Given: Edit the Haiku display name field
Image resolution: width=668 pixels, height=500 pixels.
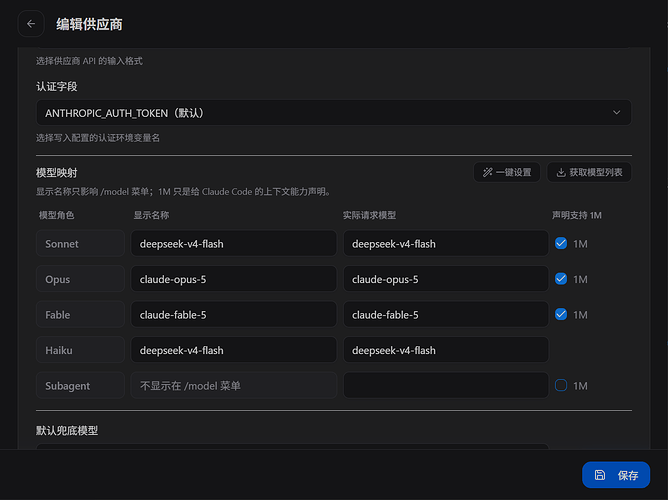Looking at the screenshot, I should tap(233, 350).
